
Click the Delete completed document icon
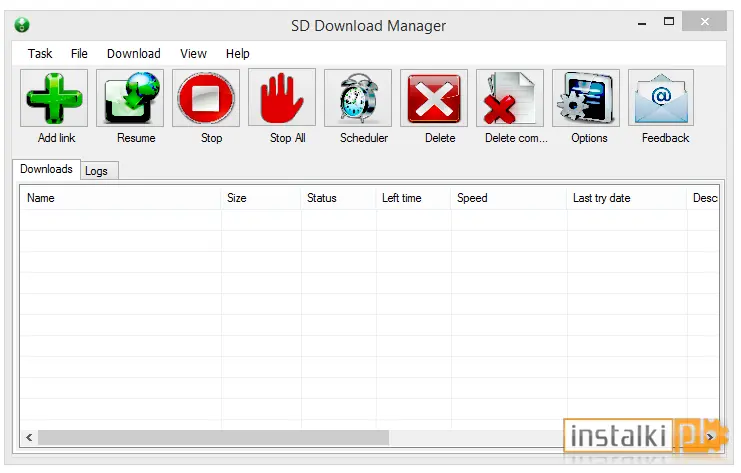click(x=510, y=98)
